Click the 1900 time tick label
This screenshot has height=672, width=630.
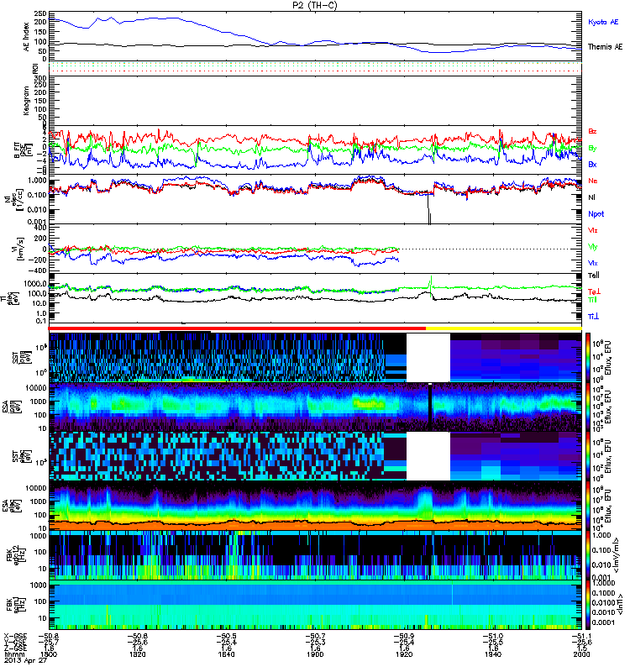[315, 654]
